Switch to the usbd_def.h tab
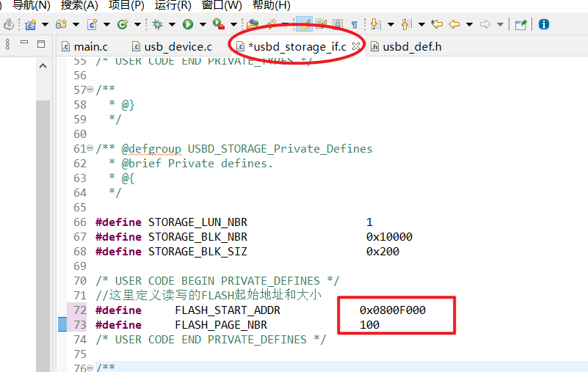The image size is (588, 372). [x=406, y=46]
